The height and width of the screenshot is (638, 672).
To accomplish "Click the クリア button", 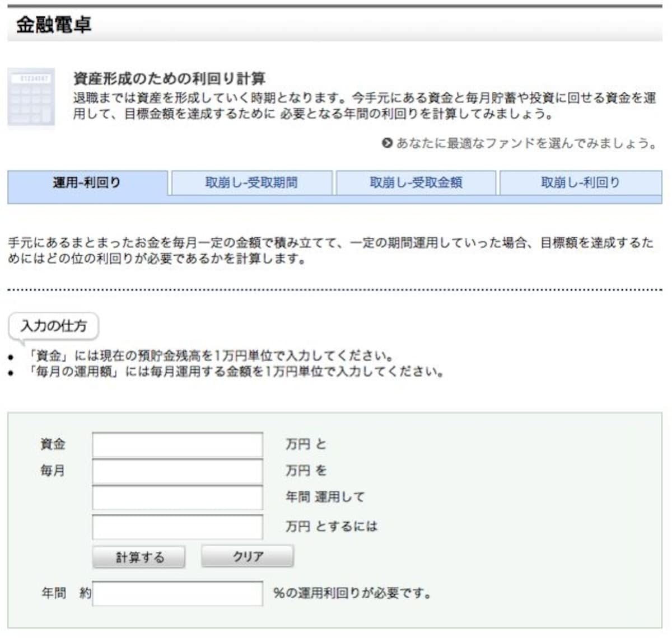I will point(248,556).
